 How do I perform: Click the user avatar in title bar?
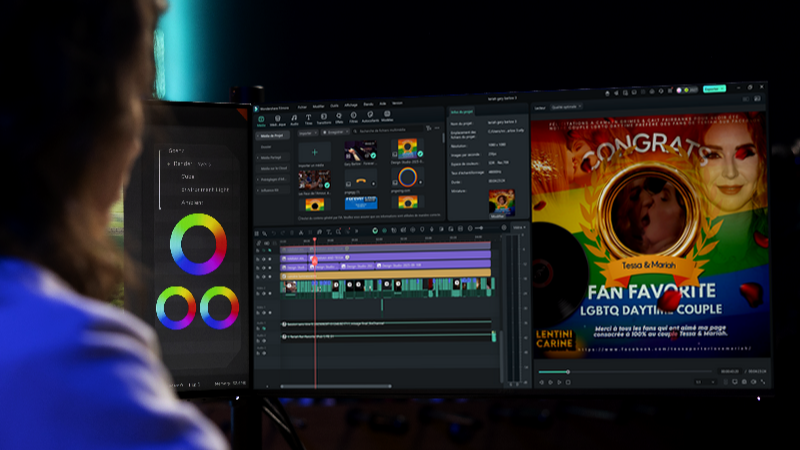[679, 90]
